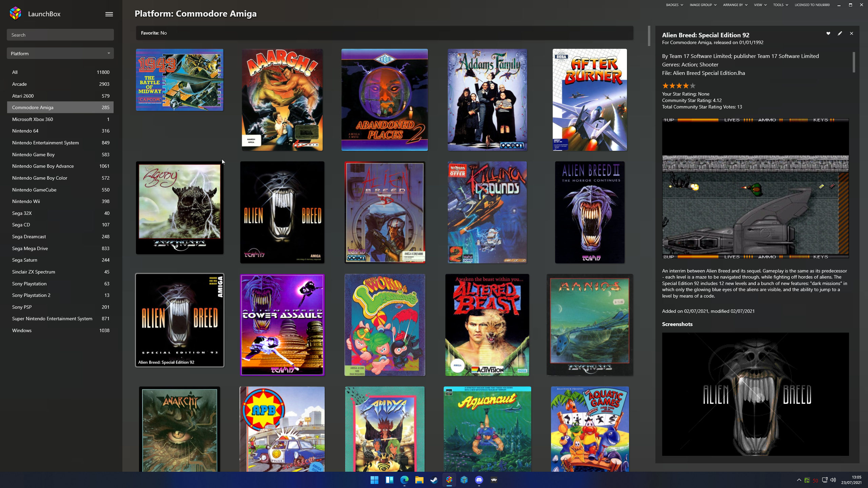Select the After Burner cover
The height and width of the screenshot is (488, 868).
point(590,100)
